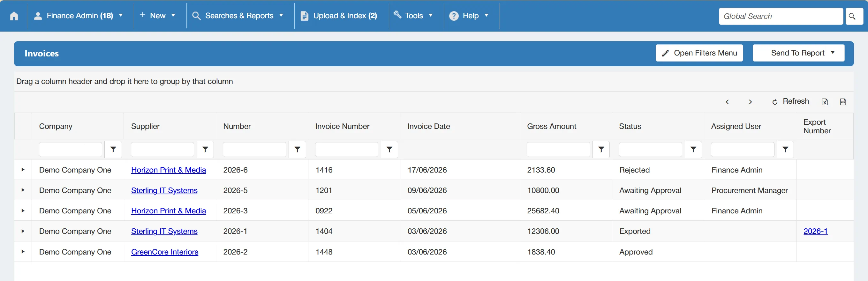Click the Global Search magnifier button

point(854,16)
